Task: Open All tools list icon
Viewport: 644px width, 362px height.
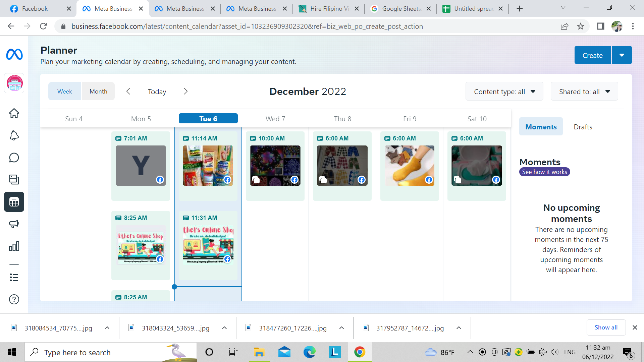Action: pos(14,277)
